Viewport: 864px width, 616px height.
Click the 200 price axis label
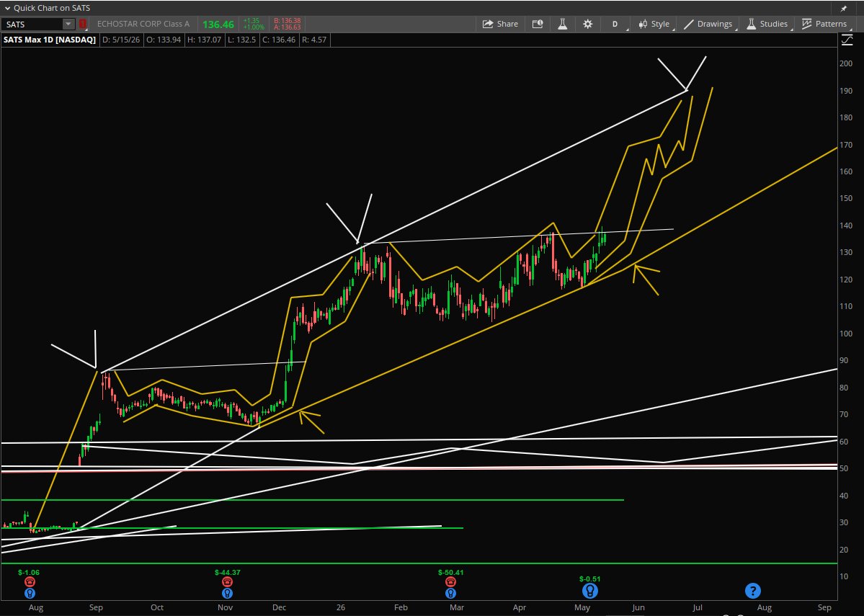846,63
